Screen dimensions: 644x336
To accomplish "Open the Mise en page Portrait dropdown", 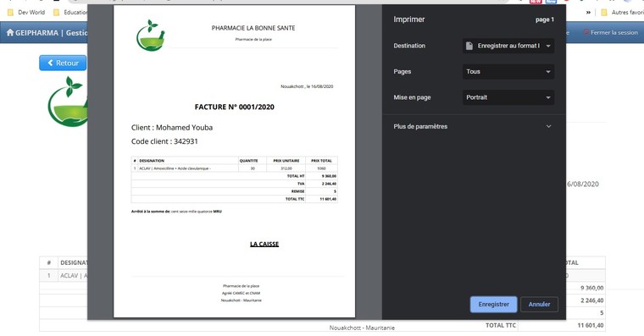I will [508, 97].
